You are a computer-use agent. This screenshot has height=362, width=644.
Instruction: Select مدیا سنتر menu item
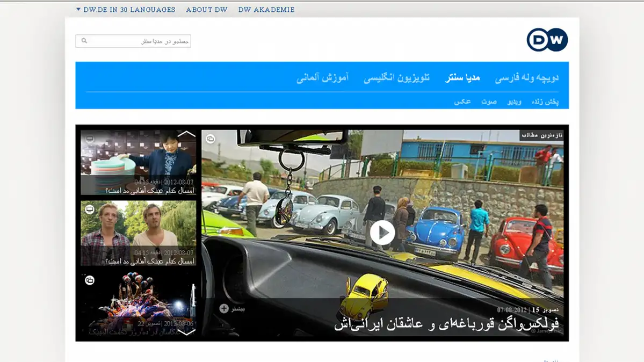click(x=462, y=77)
